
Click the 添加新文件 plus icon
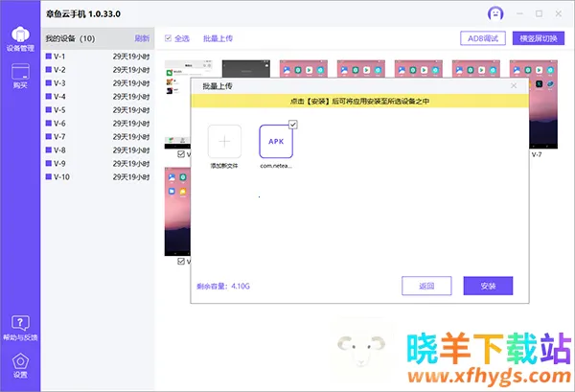(x=225, y=142)
